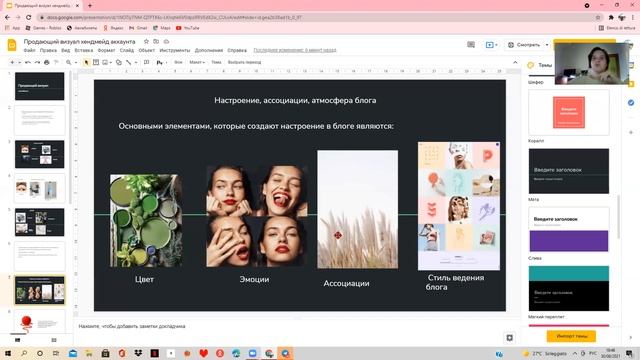Click the insert image icon
640x360 pixels.
click(x=105, y=62)
